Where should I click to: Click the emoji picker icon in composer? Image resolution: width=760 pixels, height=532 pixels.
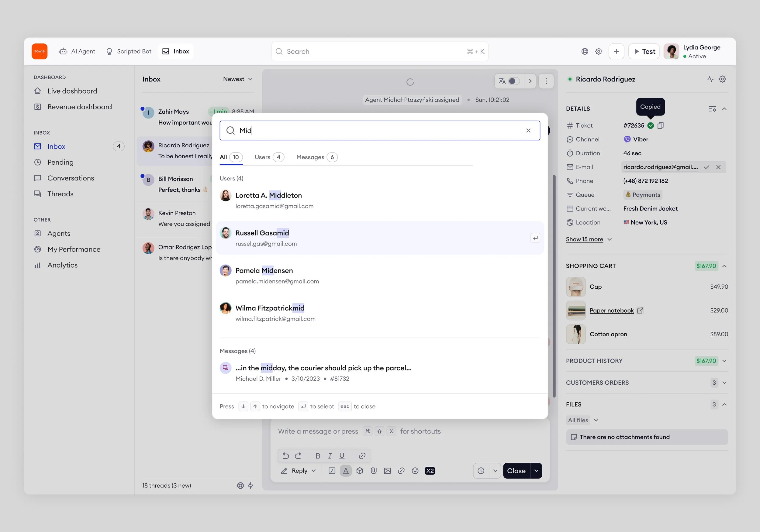415,470
